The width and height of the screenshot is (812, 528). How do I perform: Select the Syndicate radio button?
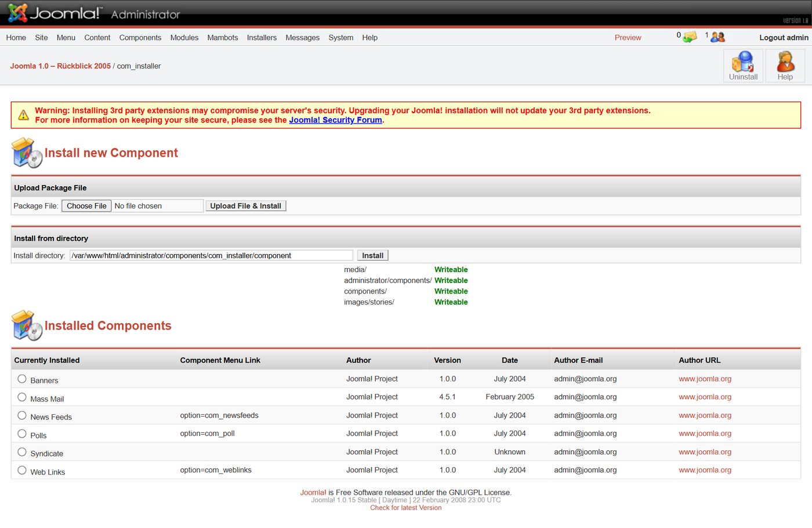point(22,452)
